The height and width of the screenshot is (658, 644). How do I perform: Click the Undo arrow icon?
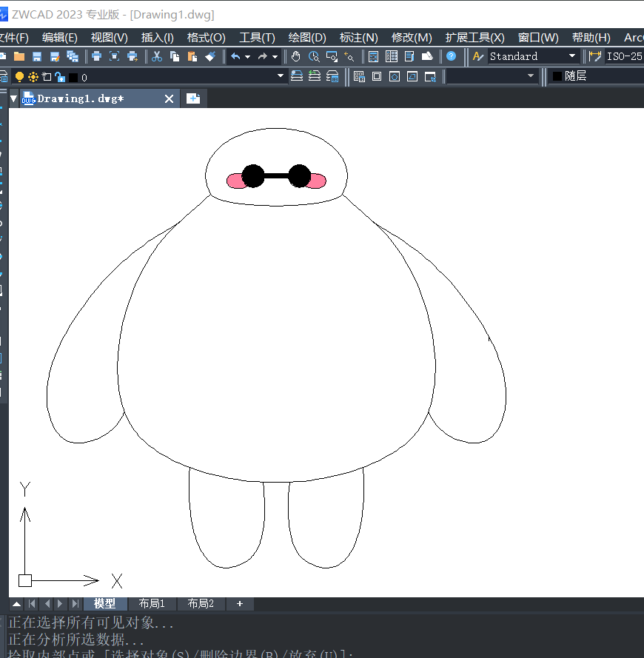click(235, 56)
